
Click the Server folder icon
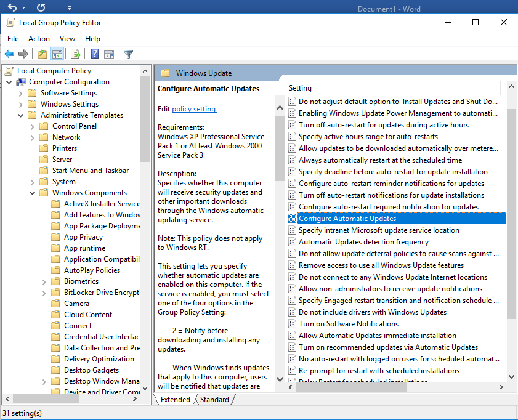pyautogui.click(x=44, y=160)
